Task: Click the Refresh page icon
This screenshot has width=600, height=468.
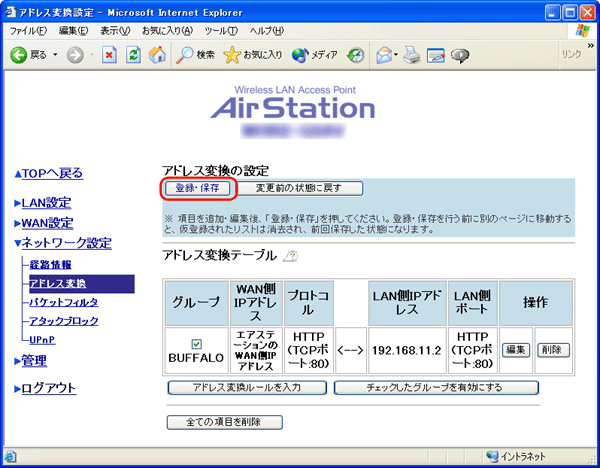Action: pyautogui.click(x=133, y=54)
